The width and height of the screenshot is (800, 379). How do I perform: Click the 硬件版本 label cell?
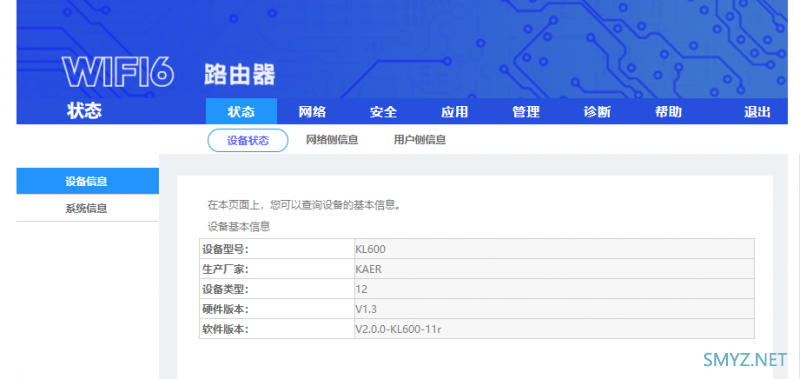[277, 309]
